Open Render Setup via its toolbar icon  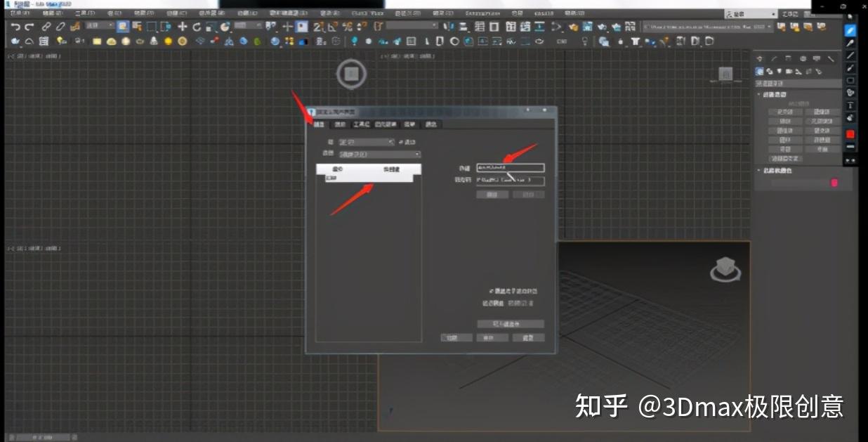click(795, 27)
